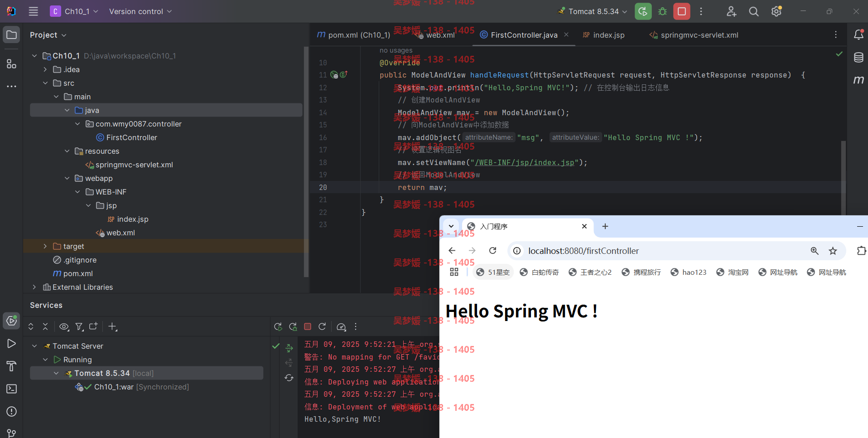
Task: Open the Build hammer tool window
Action: click(12, 366)
